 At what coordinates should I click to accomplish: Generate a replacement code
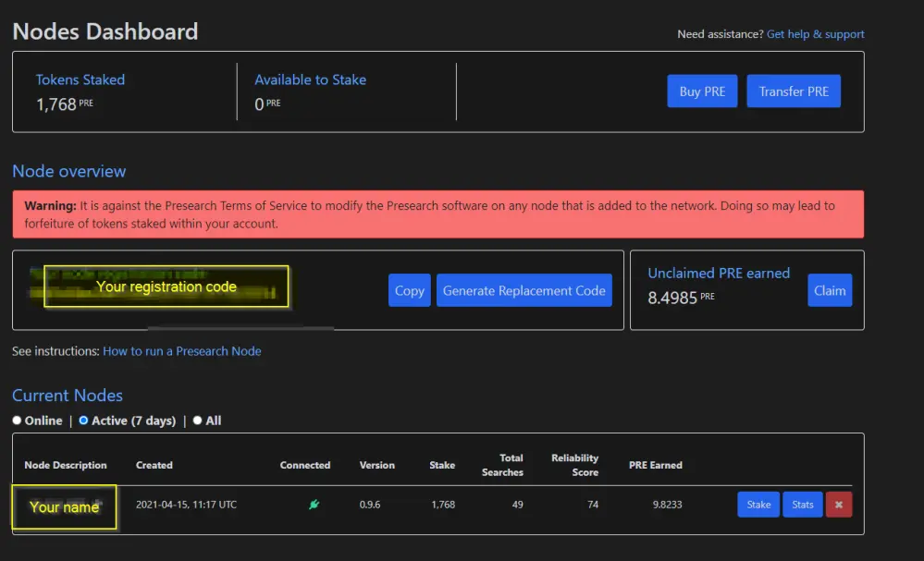(x=524, y=290)
